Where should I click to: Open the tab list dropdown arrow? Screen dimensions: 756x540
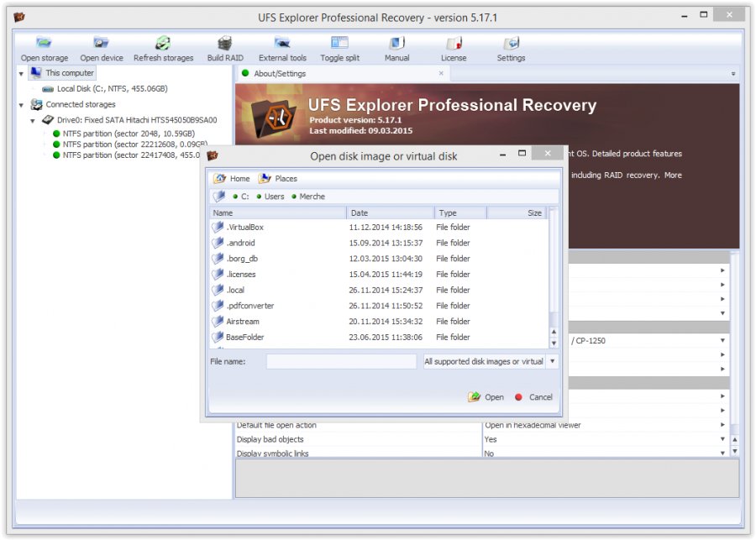pyautogui.click(x=732, y=74)
